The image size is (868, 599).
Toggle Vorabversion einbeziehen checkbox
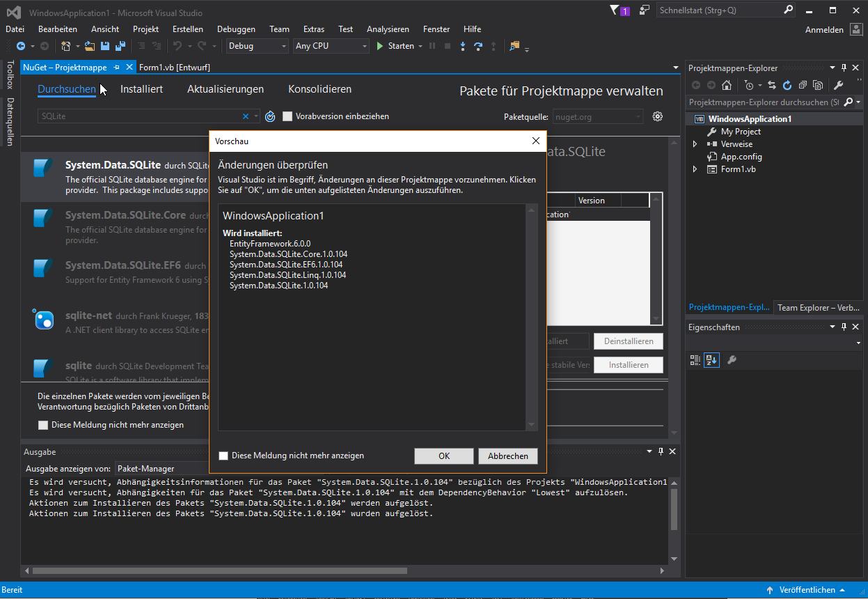287,116
